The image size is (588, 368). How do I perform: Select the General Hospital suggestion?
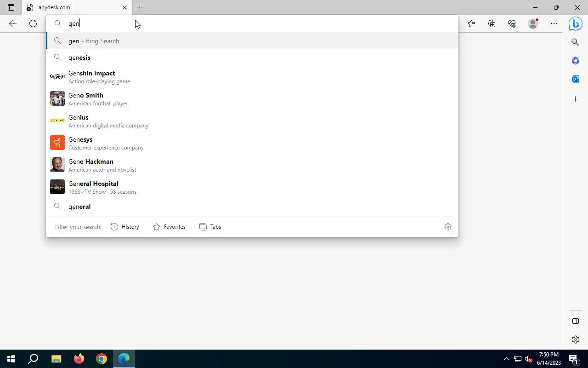coord(252,187)
